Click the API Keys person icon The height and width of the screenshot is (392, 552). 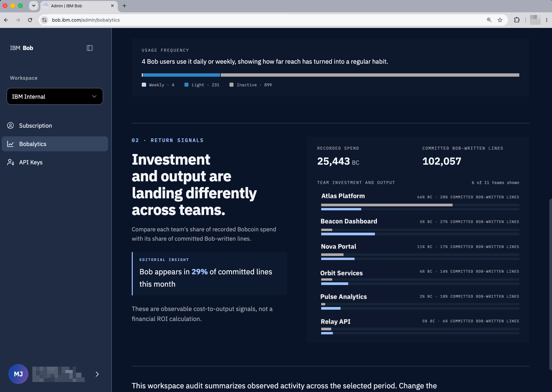pyautogui.click(x=11, y=162)
